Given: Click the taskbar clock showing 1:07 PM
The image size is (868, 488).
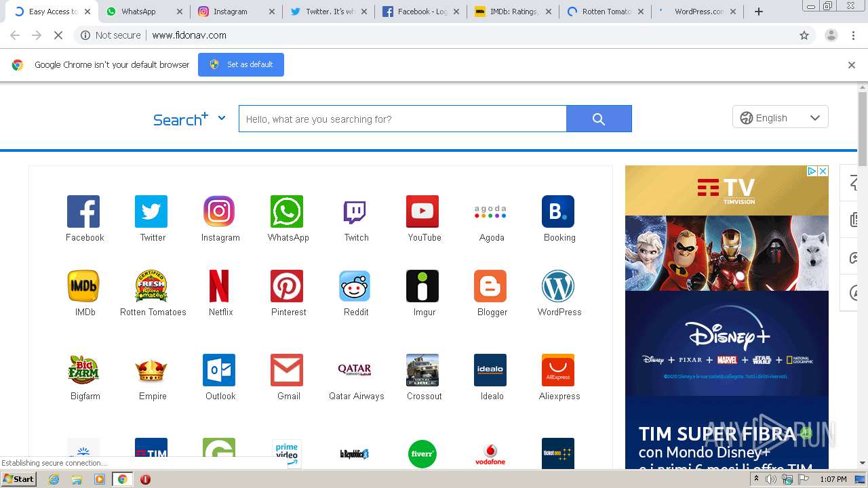Looking at the screenshot, I should pyautogui.click(x=833, y=479).
